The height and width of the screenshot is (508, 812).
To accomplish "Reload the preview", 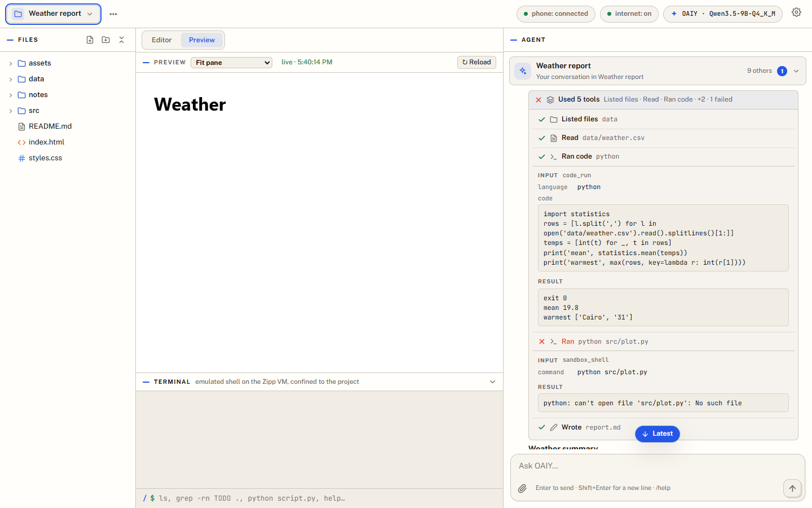I will [476, 62].
